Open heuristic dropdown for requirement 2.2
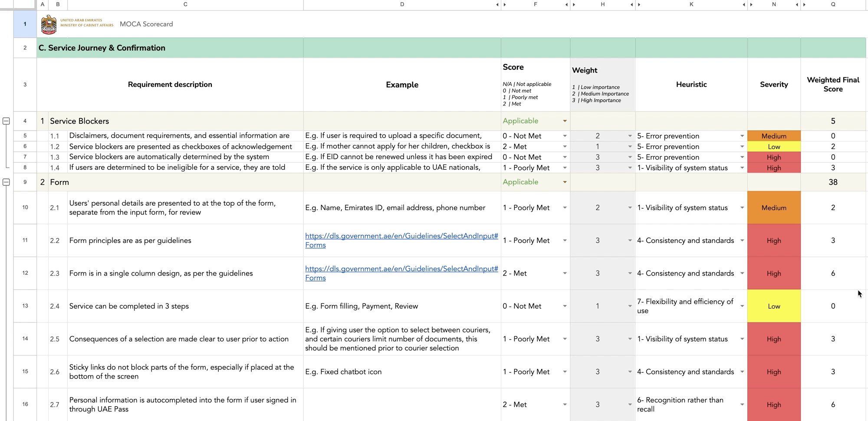Image resolution: width=868 pixels, height=421 pixels. (742, 240)
